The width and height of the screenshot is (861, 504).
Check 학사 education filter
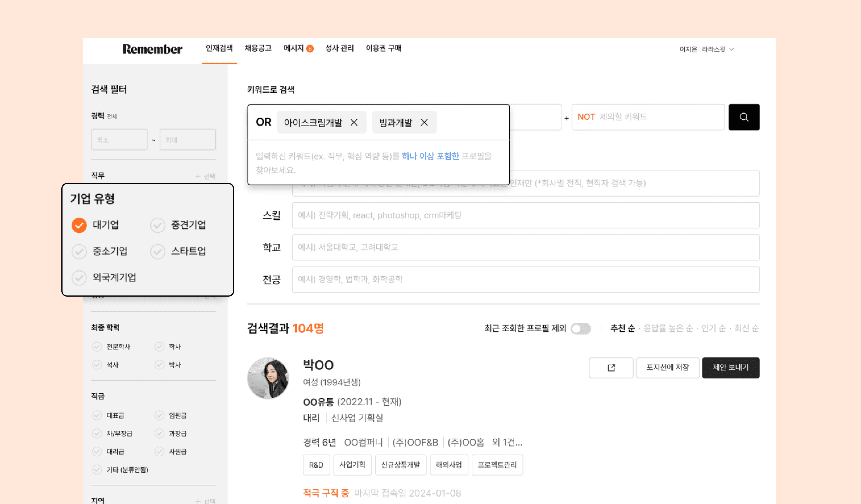click(159, 347)
